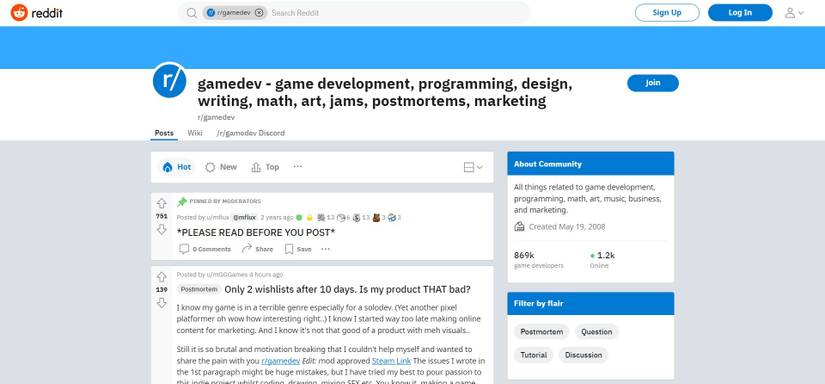Open the @mflux user flair
Viewport: 825px width, 384px height.
coord(244,217)
